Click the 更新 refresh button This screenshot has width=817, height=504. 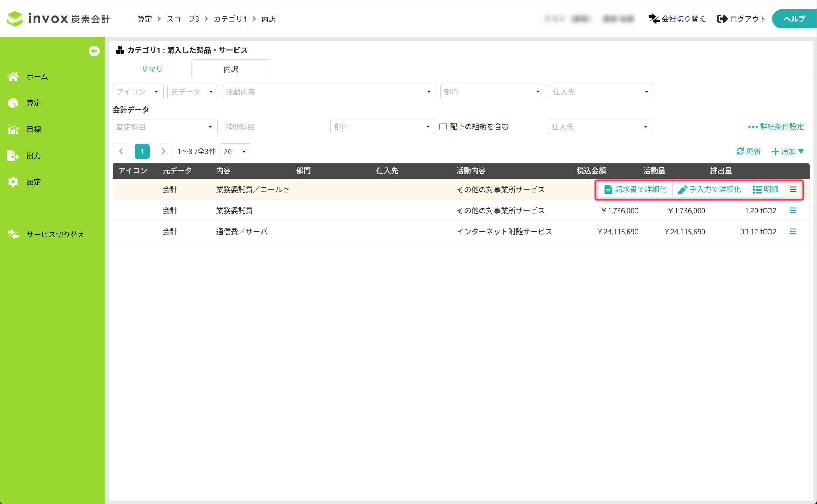(748, 151)
